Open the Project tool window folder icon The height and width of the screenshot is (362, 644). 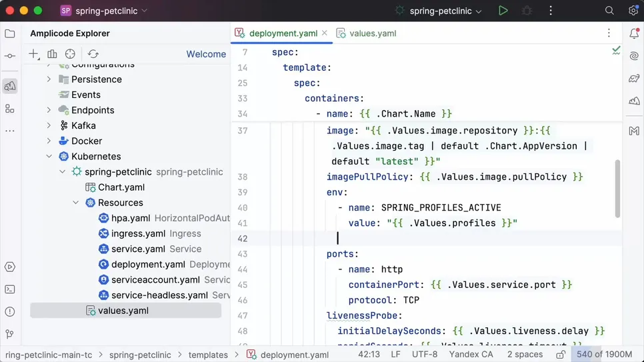10,34
